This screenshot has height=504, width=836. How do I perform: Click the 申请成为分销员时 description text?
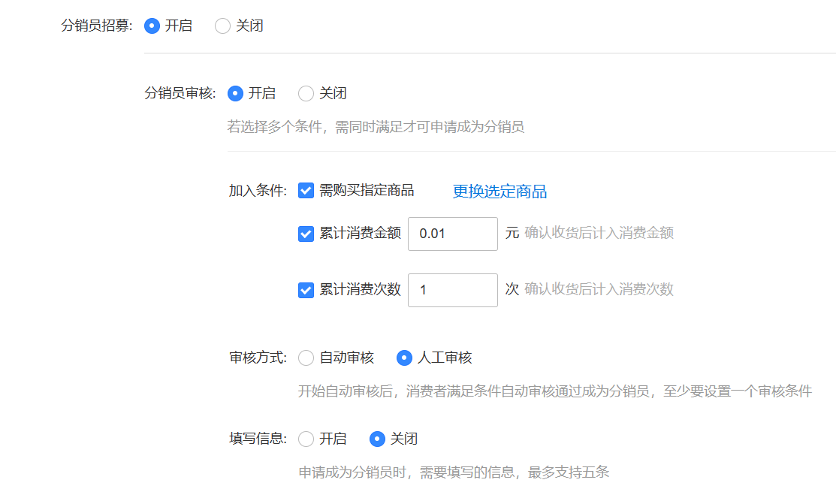tap(454, 472)
